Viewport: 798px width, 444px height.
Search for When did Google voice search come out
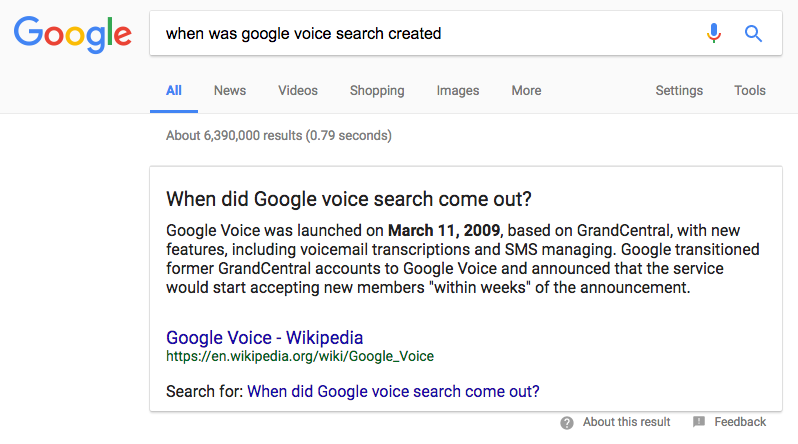point(393,392)
